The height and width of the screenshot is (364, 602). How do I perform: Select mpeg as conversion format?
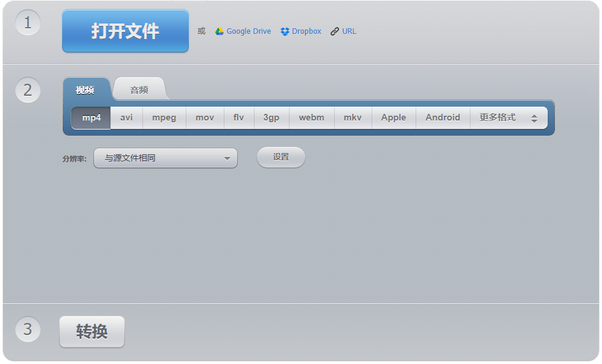(163, 118)
